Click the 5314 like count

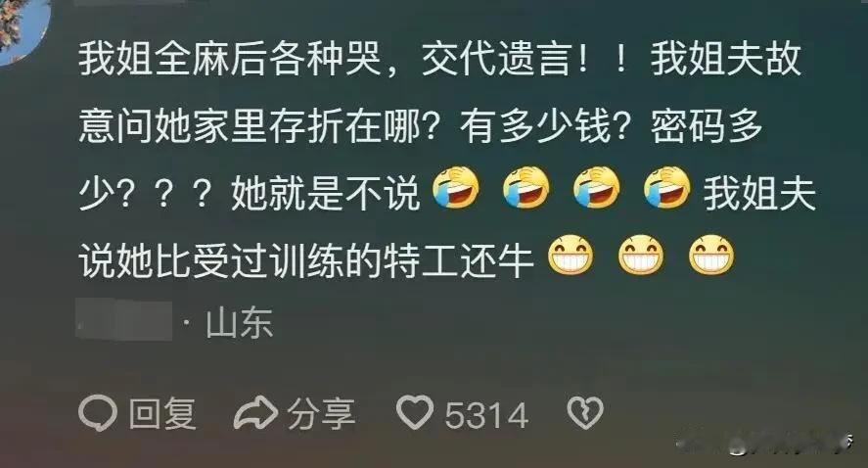[486, 415]
